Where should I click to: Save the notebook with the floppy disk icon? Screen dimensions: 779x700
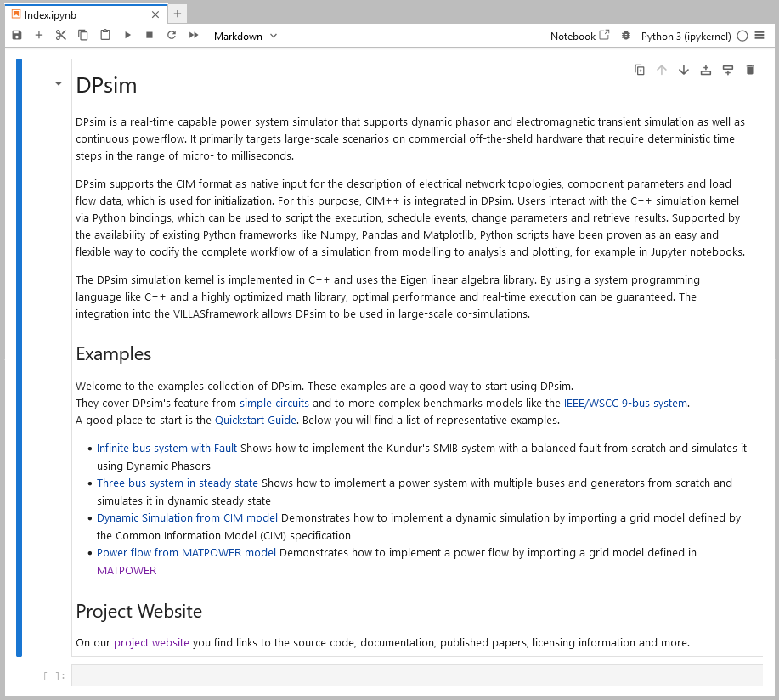coord(17,36)
